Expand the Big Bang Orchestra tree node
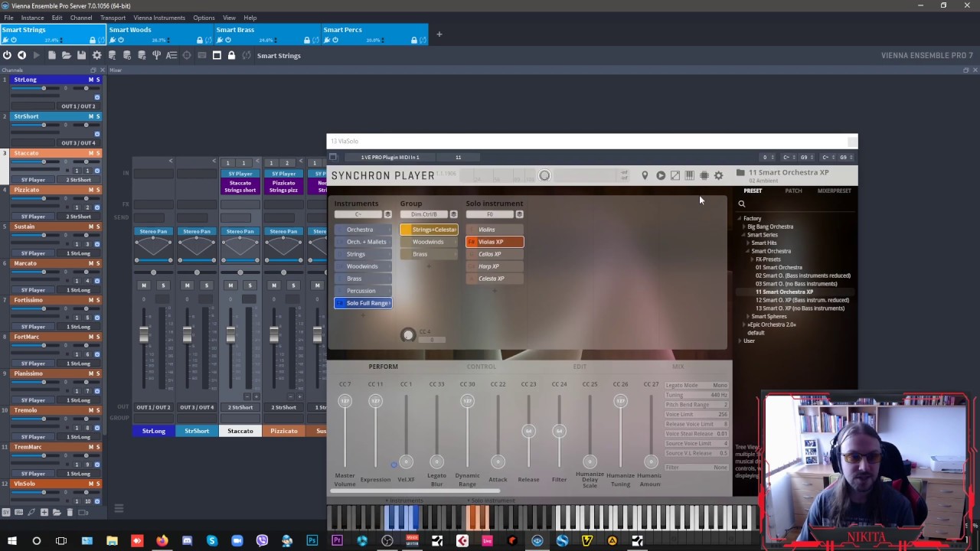The image size is (980, 551). (744, 227)
